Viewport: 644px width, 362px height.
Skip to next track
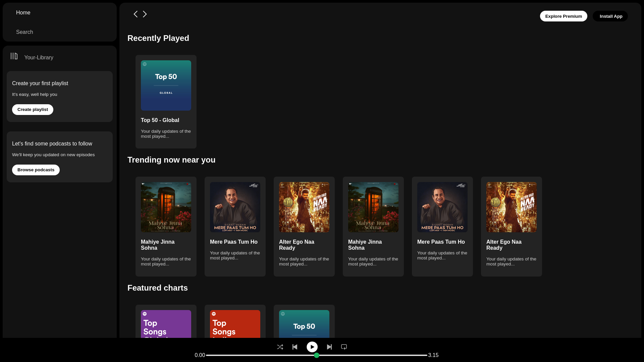tap(329, 347)
